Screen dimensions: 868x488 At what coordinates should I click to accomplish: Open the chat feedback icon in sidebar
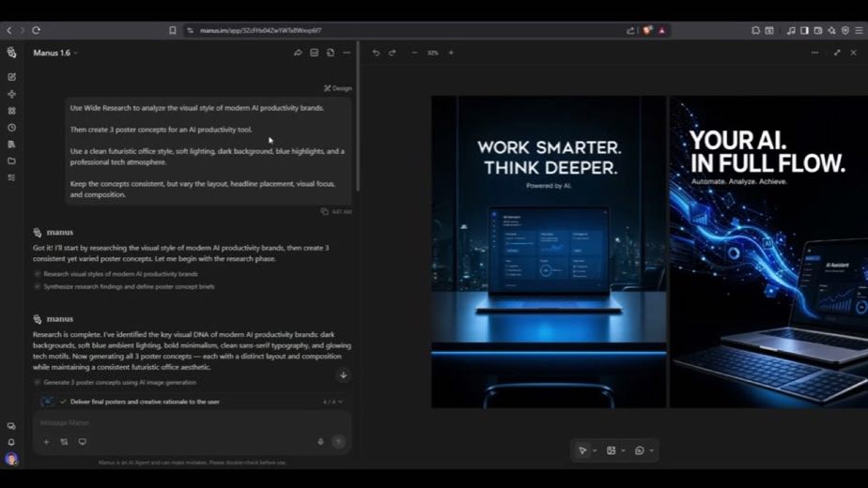click(11, 426)
